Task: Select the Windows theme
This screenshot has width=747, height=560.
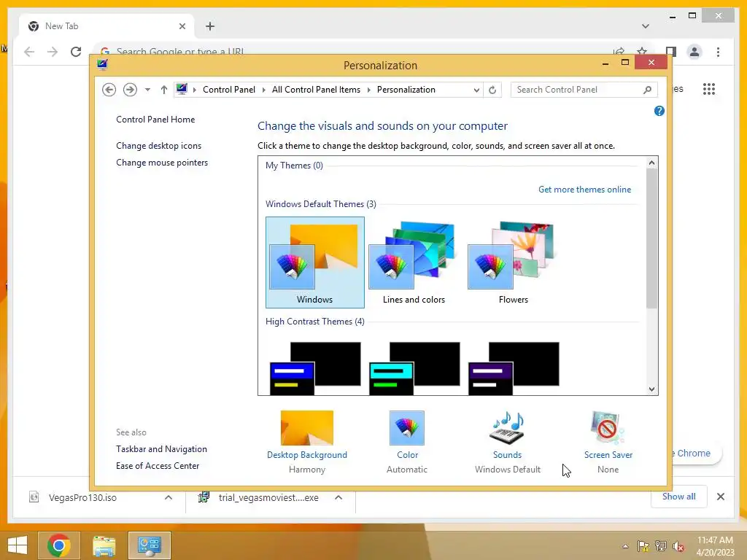Action: [x=315, y=262]
